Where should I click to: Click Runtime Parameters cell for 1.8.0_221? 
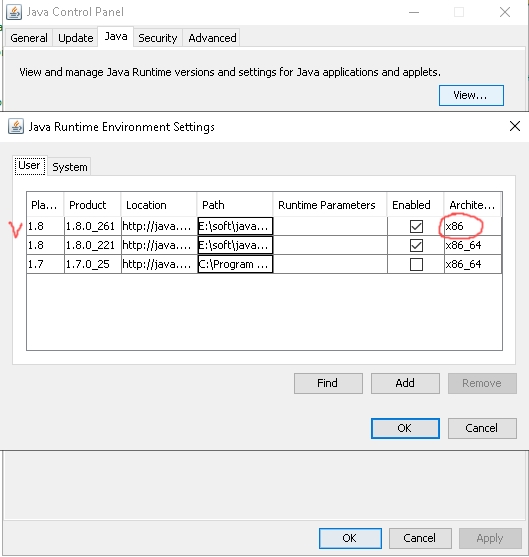[x=330, y=245]
